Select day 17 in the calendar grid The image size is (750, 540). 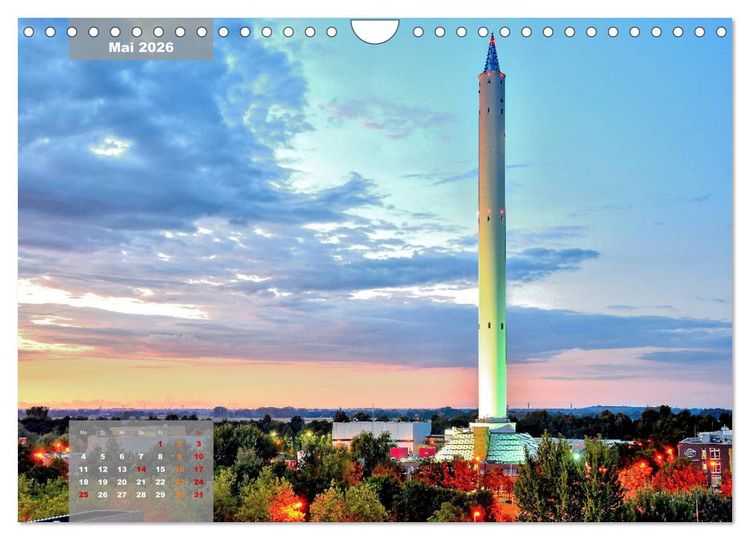pyautogui.click(x=199, y=470)
